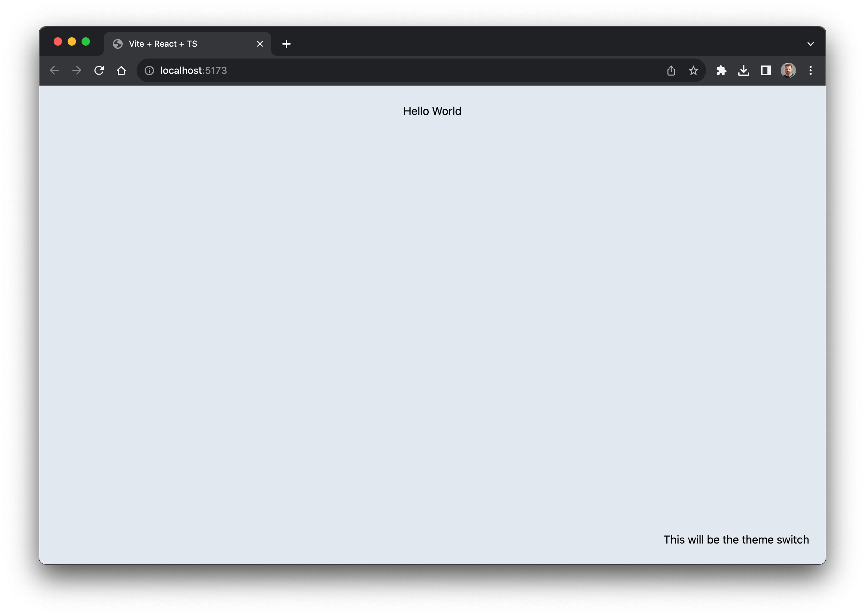View site information icon in address bar
The height and width of the screenshot is (616, 865).
[x=150, y=70]
